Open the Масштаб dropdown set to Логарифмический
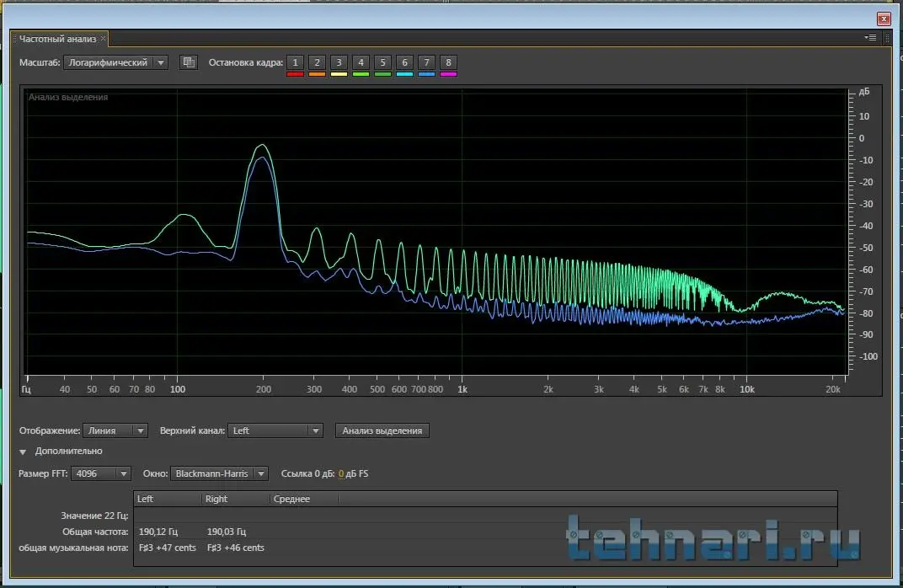Viewport: 903px width, 588px height. pos(115,62)
